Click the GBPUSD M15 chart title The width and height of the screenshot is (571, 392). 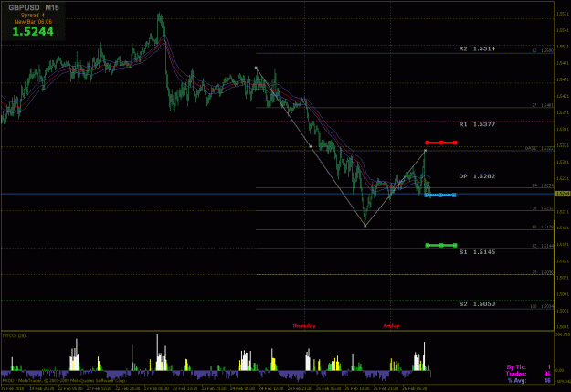click(34, 7)
